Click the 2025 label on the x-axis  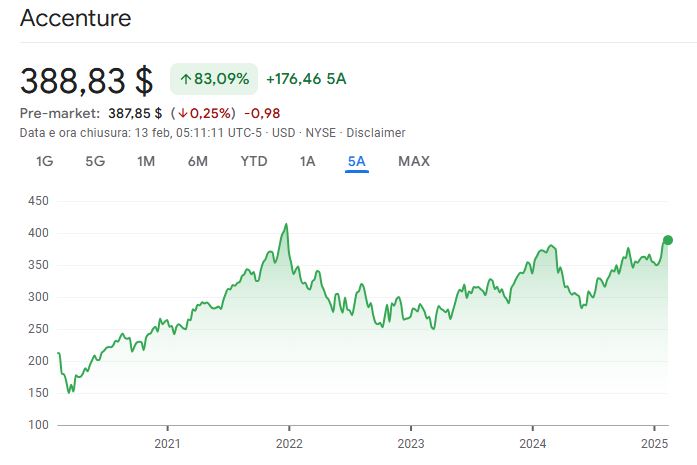(654, 443)
